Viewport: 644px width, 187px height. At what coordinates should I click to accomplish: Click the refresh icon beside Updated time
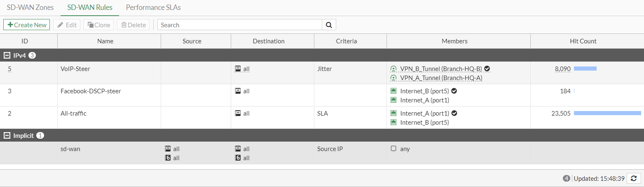[633, 178]
